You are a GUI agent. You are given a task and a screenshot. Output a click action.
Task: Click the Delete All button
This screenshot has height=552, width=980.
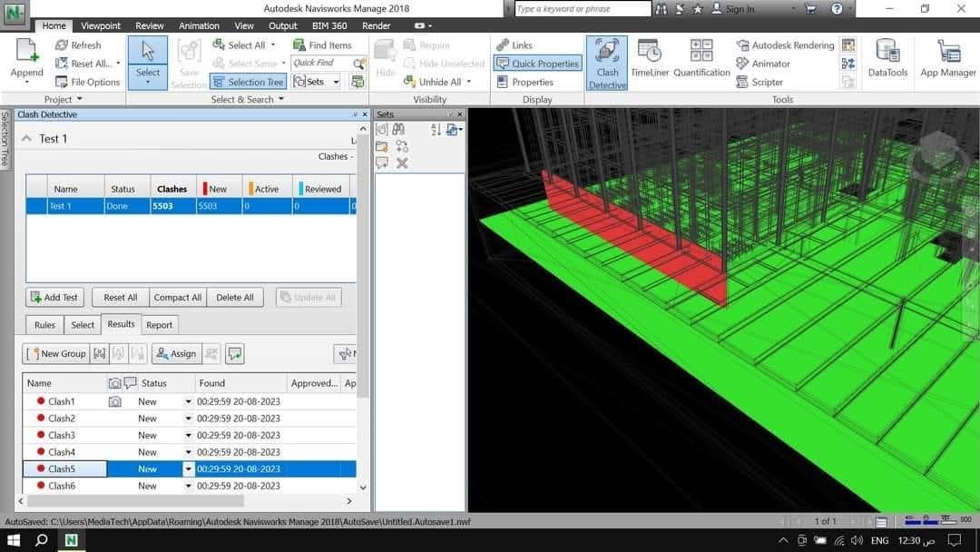(235, 298)
